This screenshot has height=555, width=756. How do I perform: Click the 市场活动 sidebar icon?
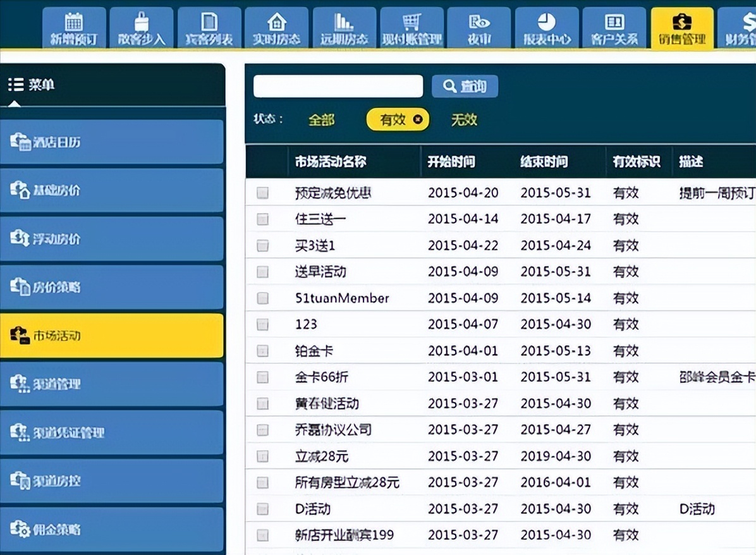[20, 335]
